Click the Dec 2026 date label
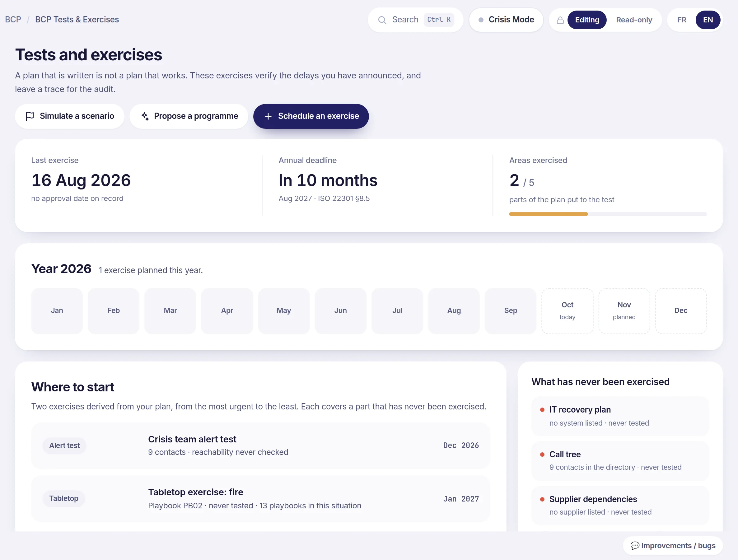The image size is (738, 560). pos(461,446)
